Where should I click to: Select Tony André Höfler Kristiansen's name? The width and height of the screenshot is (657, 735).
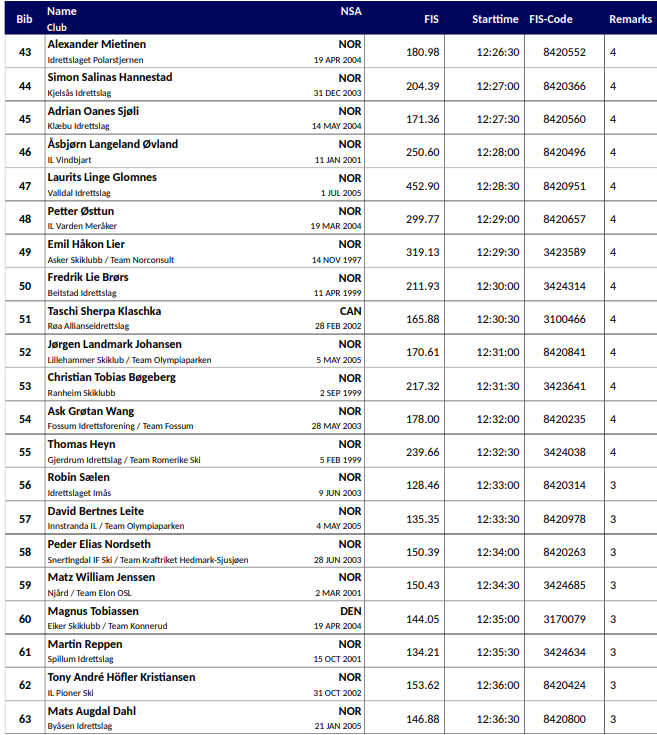(123, 678)
